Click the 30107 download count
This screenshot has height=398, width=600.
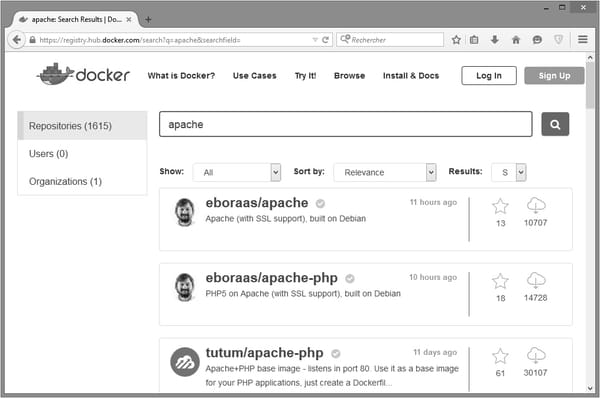tap(535, 373)
